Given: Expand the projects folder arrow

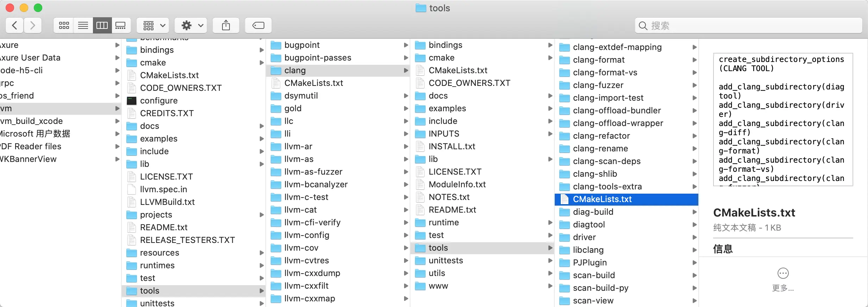Looking at the screenshot, I should [262, 215].
